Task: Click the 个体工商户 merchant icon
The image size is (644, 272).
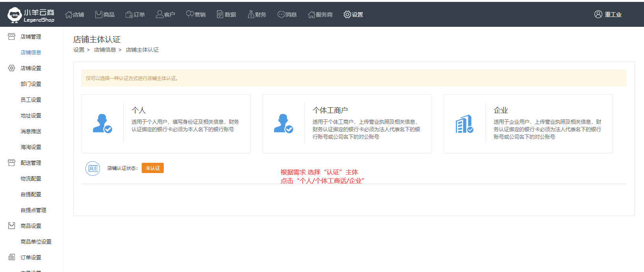Action: coord(283,123)
